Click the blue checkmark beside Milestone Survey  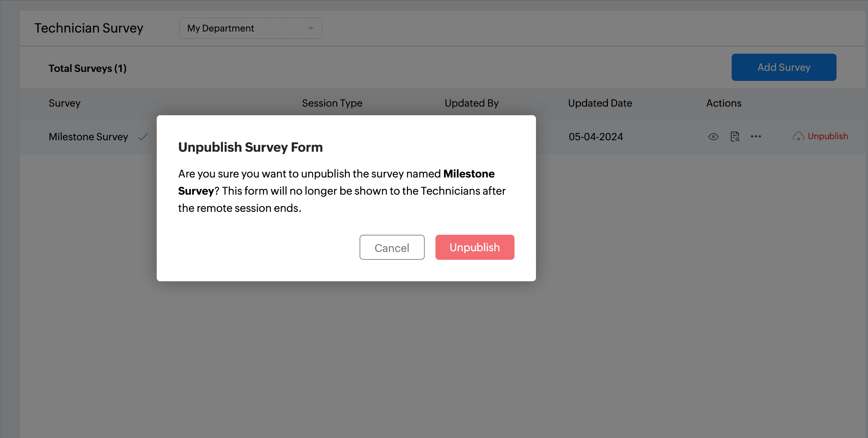point(143,137)
